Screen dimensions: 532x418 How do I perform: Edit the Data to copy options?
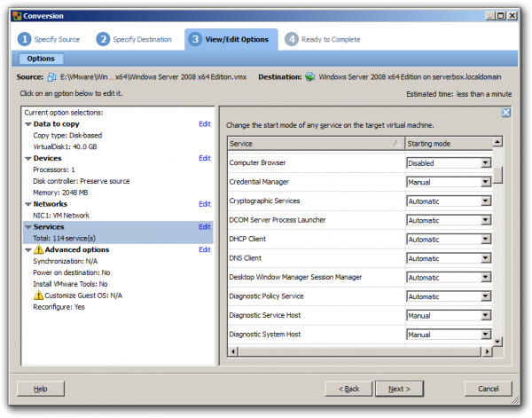click(205, 124)
